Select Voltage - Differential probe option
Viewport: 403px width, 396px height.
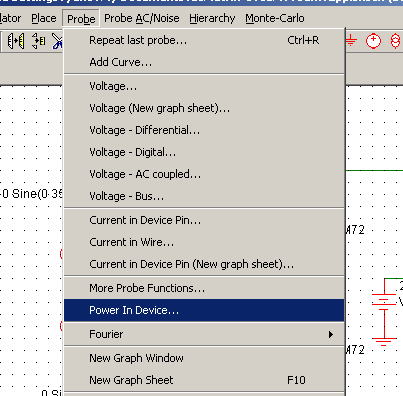click(x=204, y=130)
